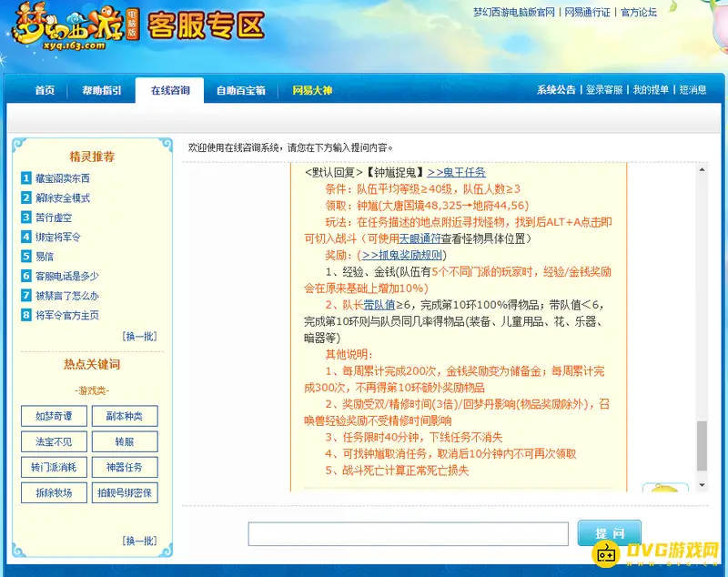The width and height of the screenshot is (728, 577).
Task: Open 梦幻西游电脑版官网 link in header
Action: click(513, 13)
